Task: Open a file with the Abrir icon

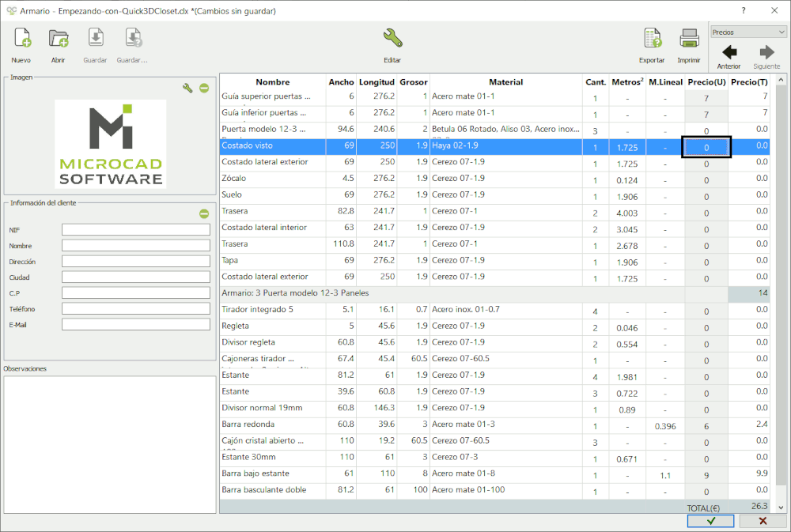Action: (x=59, y=38)
